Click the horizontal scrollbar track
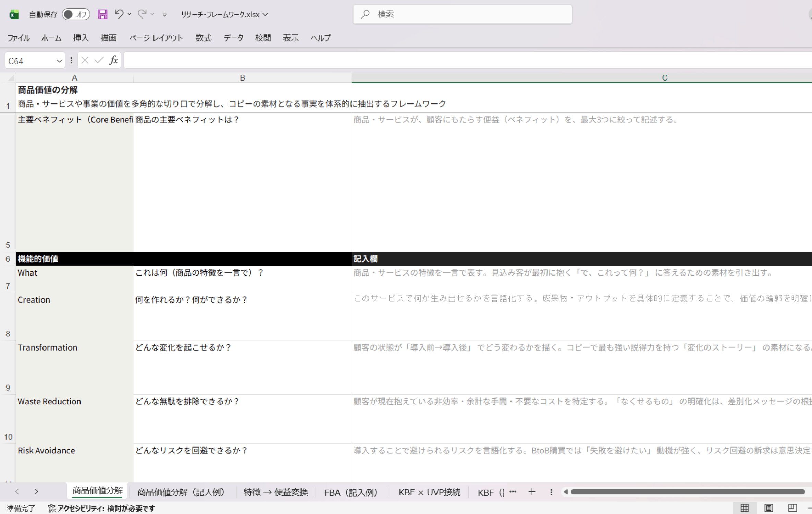The image size is (812, 514). tap(687, 492)
